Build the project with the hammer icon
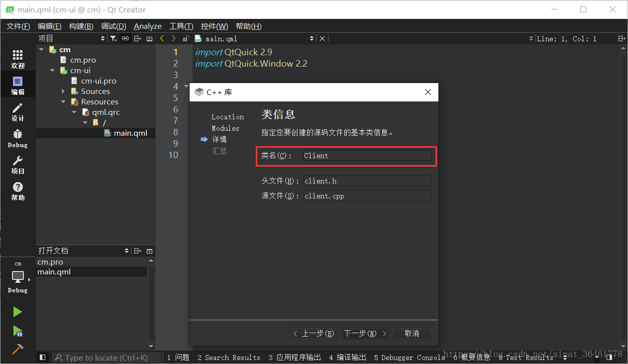This screenshot has height=364, width=628. 18,349
